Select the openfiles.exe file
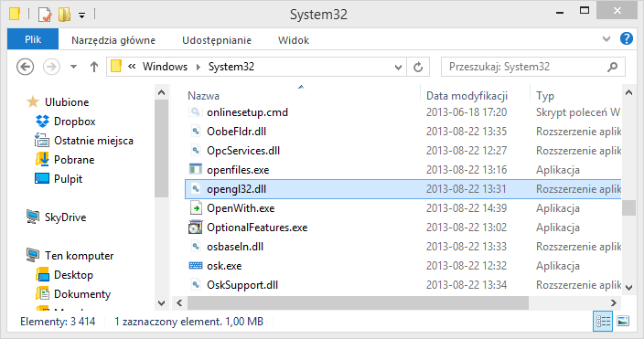This screenshot has width=644, height=339. [238, 170]
